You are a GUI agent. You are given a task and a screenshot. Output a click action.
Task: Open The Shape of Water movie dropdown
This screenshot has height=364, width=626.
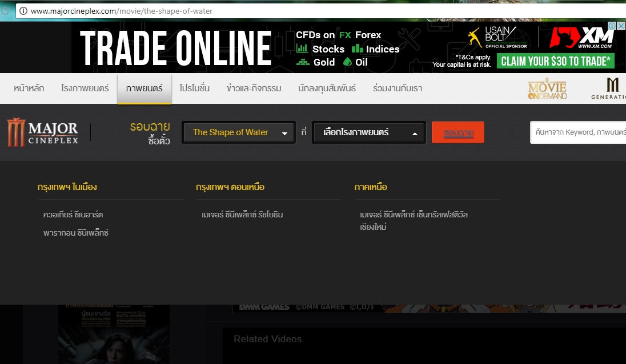click(239, 132)
